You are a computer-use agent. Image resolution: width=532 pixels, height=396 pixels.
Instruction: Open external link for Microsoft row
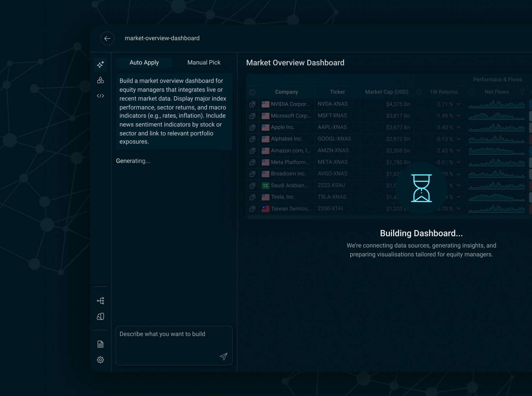[x=252, y=116]
